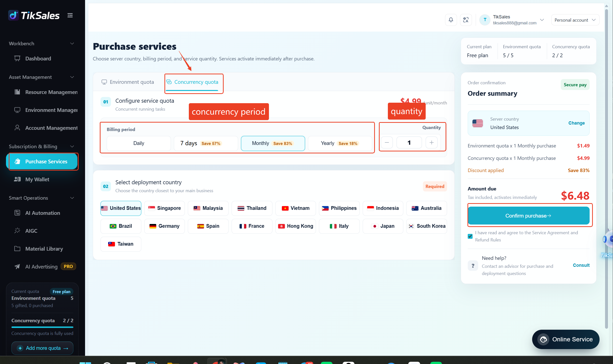Click Add more quota button

click(x=42, y=348)
